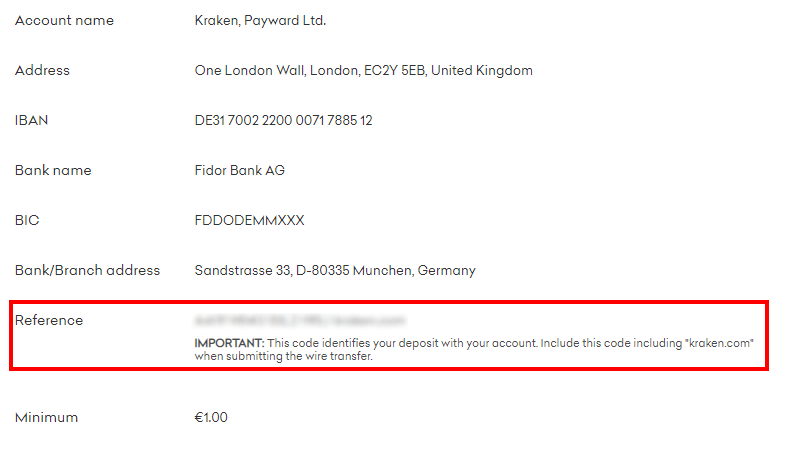Click the BIC label

pyautogui.click(x=26, y=221)
